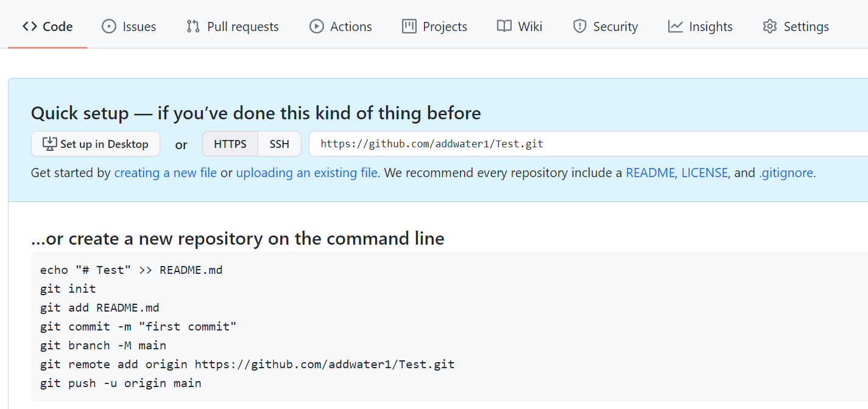Screen dimensions: 868x409
Task: Click the repository URL field
Action: pyautogui.click(x=588, y=144)
